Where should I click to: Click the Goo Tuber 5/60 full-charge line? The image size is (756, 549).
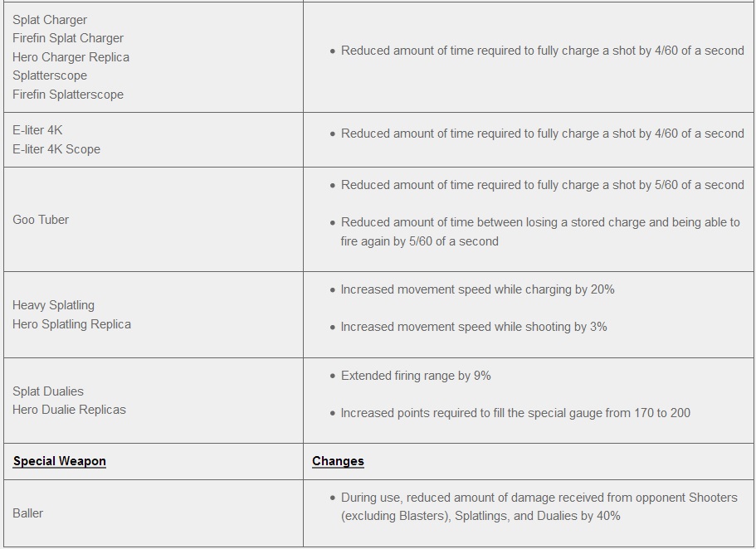542,185
